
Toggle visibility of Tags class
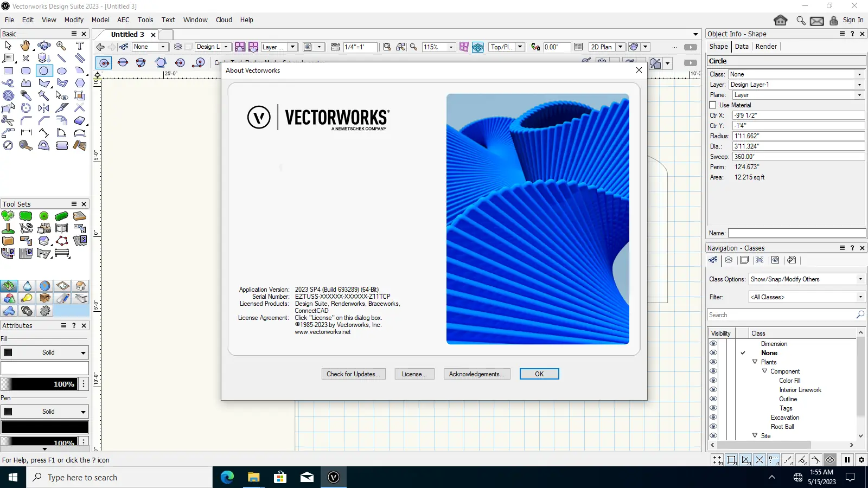[713, 408]
